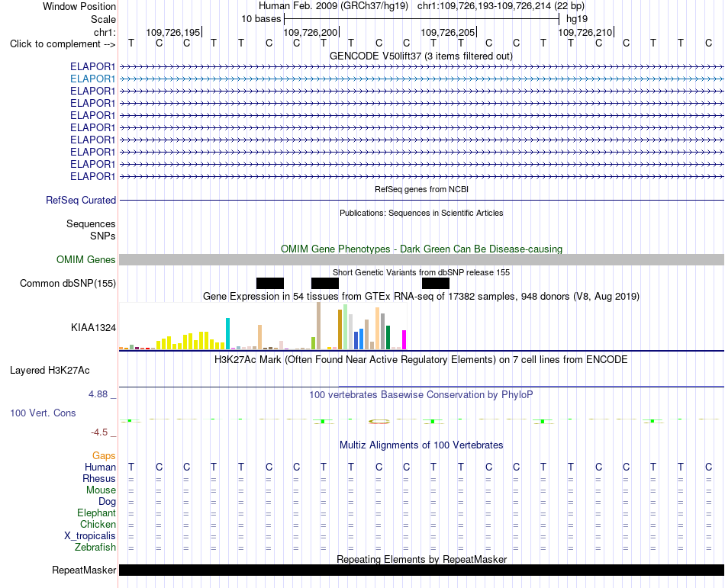Click the orange Gaps label

(x=104, y=456)
